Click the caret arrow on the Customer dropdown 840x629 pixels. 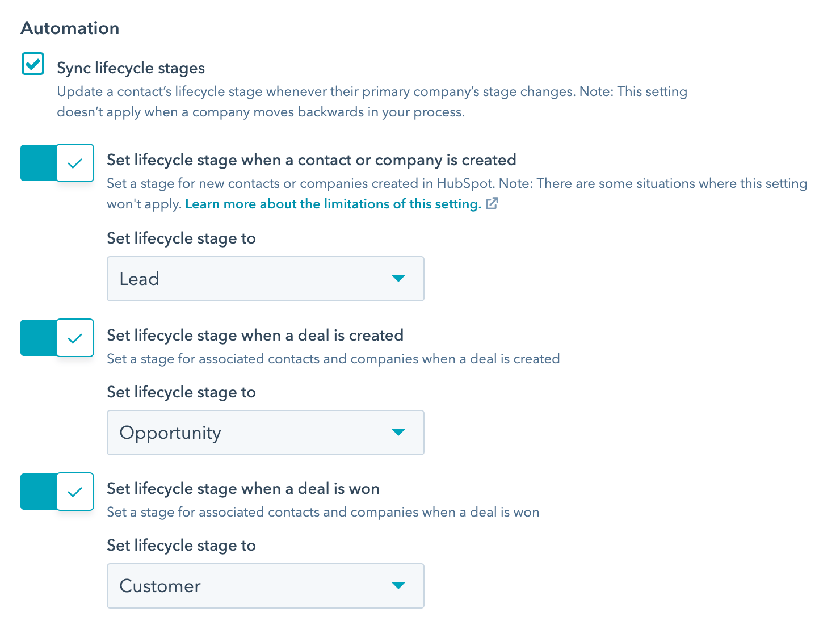399,586
